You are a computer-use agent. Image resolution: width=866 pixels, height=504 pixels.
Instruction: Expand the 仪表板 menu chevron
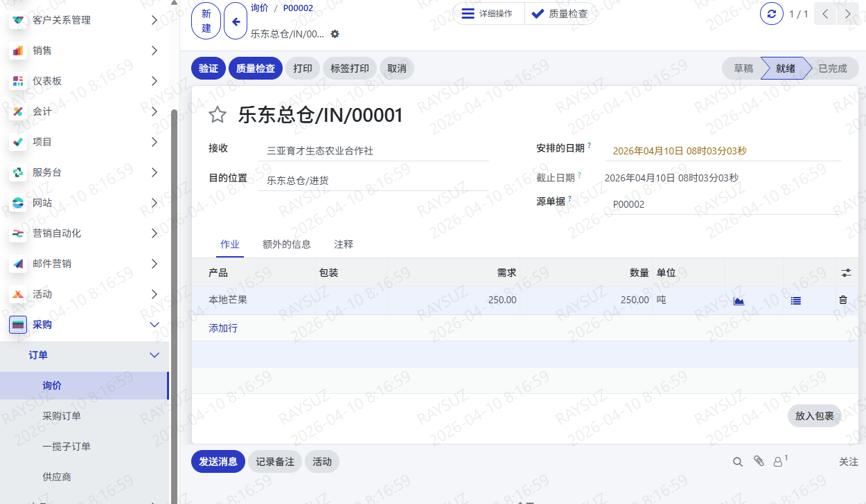point(154,81)
